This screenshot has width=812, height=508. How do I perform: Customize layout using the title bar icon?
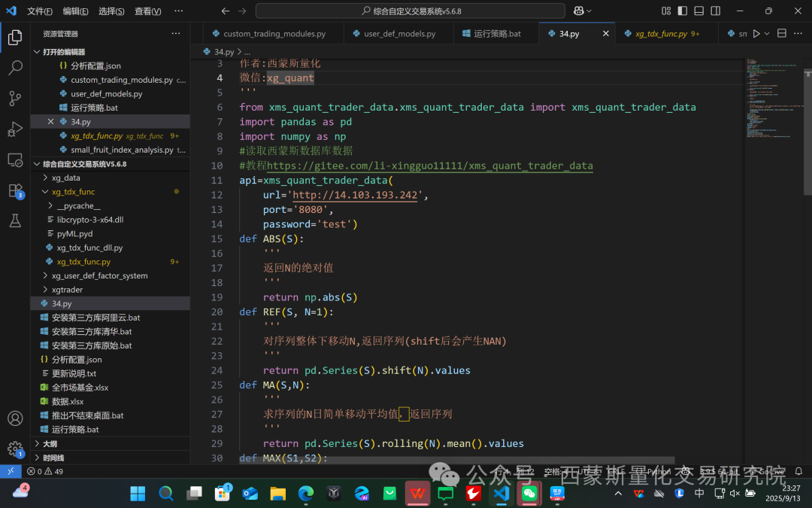coord(666,11)
